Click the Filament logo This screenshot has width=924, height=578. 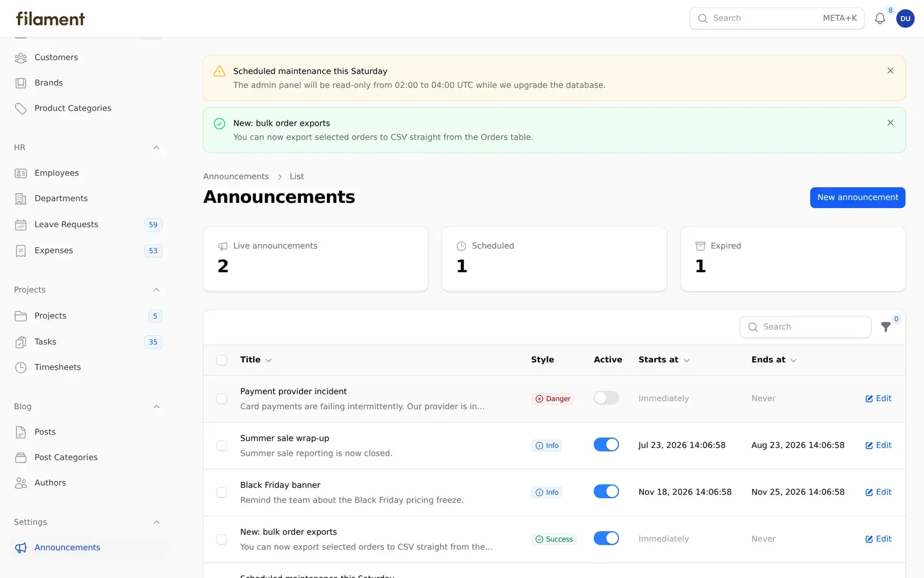50,18
